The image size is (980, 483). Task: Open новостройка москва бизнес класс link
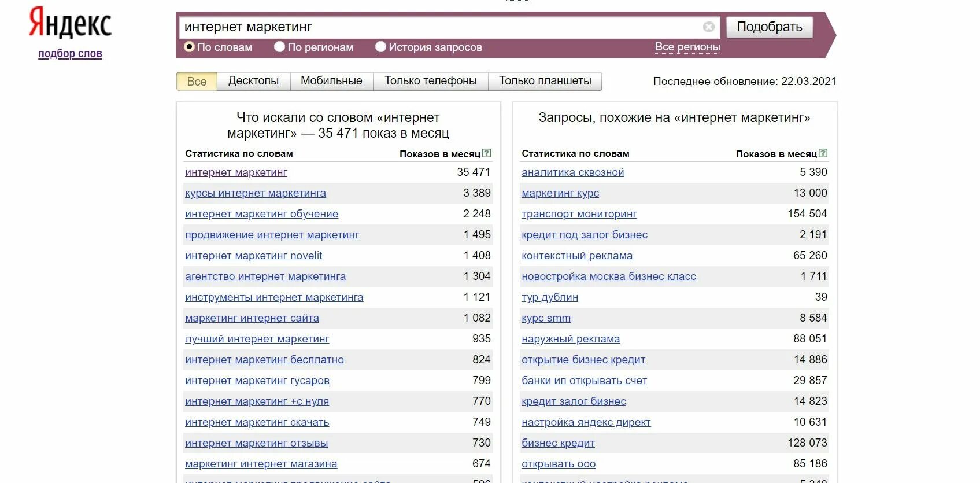609,276
